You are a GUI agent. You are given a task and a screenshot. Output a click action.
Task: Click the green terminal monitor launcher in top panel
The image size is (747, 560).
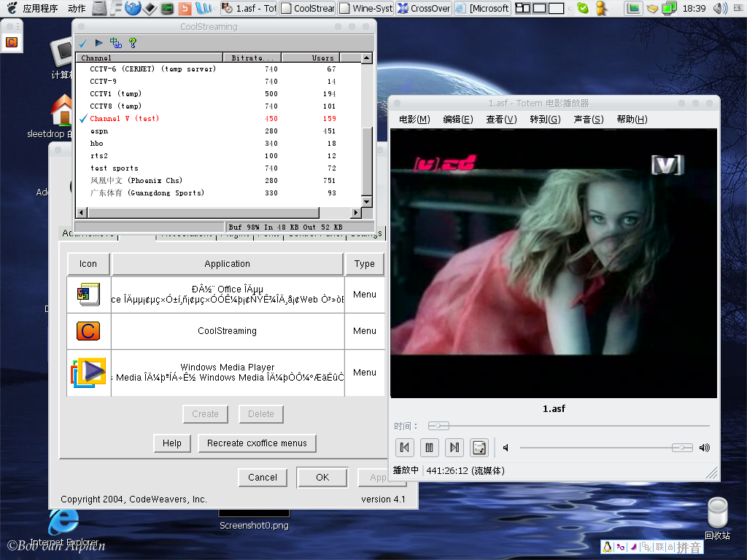[x=167, y=8]
